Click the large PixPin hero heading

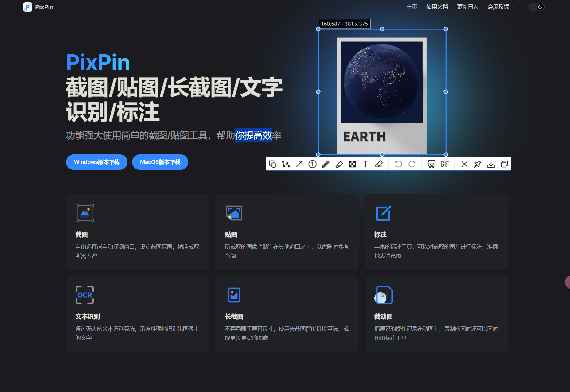coord(98,62)
